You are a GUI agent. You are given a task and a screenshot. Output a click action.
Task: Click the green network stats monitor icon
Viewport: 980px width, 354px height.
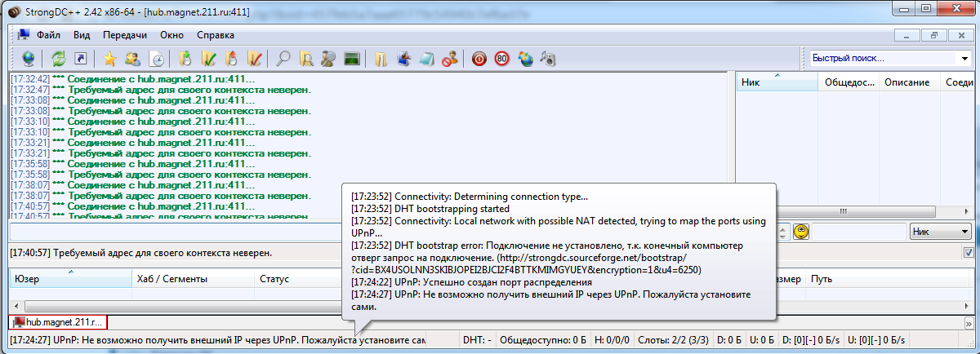352,59
